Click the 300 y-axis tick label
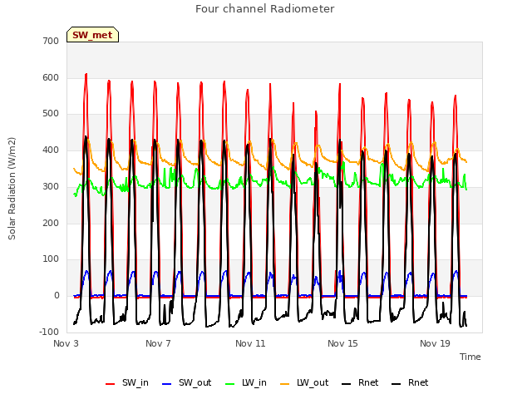The width and height of the screenshot is (532, 399). click(51, 186)
